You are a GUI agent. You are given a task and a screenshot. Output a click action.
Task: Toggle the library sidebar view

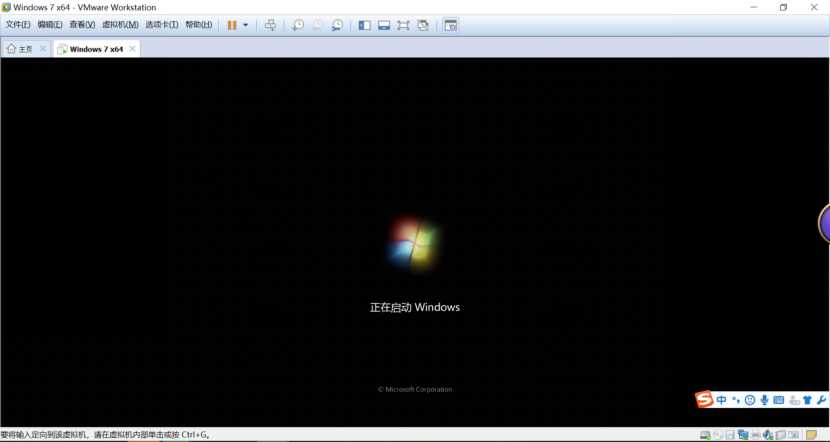[364, 25]
